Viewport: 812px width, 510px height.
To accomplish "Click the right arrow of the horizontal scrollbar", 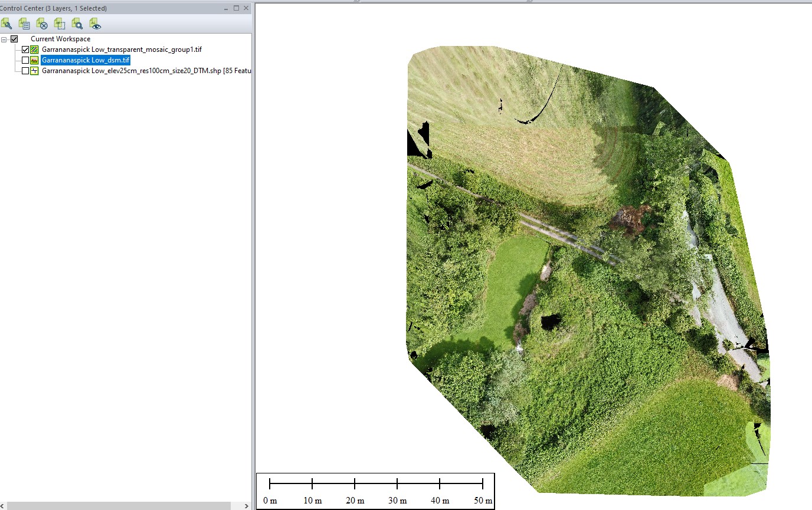I will click(247, 506).
